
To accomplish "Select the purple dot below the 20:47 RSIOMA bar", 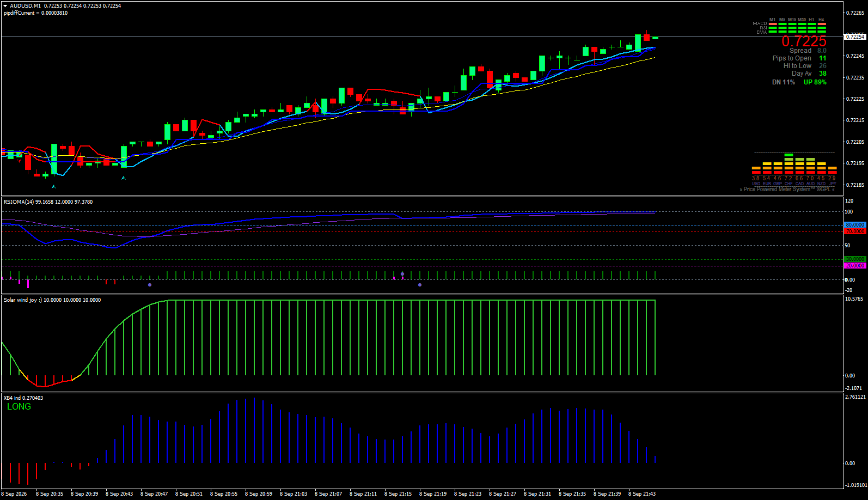I will coord(150,285).
